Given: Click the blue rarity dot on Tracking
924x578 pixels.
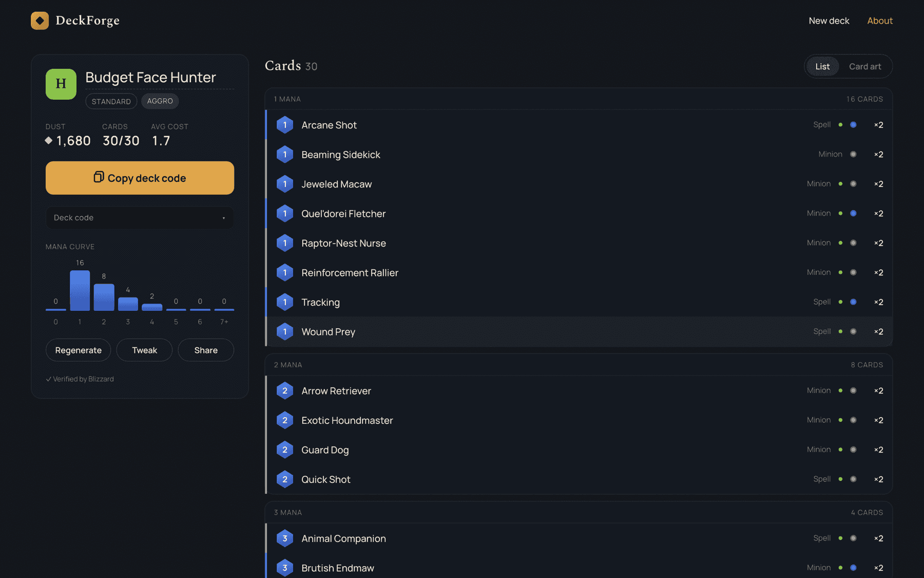Looking at the screenshot, I should tap(853, 302).
